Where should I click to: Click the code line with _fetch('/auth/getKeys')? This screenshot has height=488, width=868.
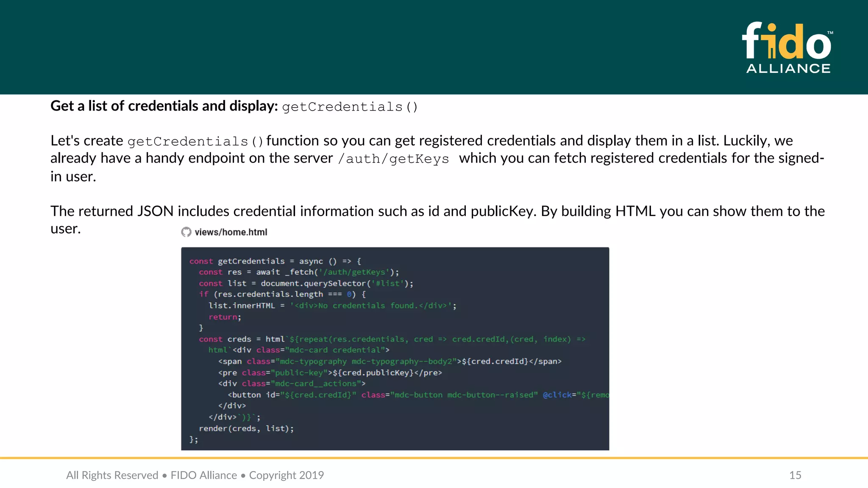[299, 272]
